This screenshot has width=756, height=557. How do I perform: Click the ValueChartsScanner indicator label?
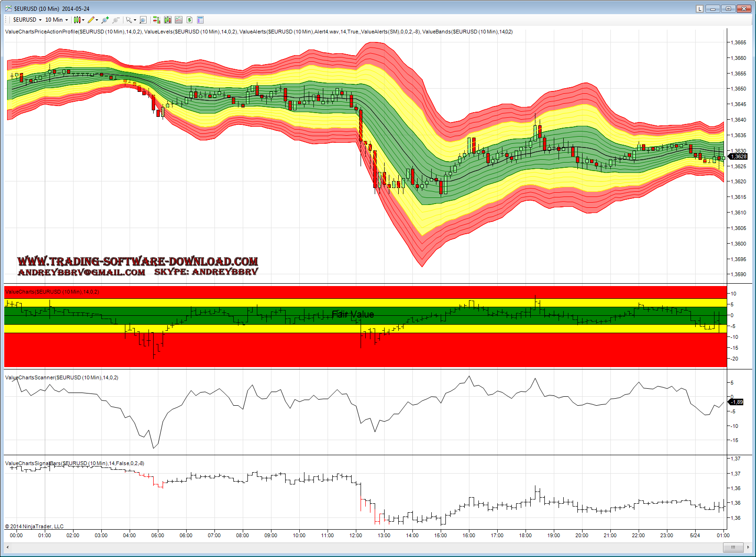[61, 377]
